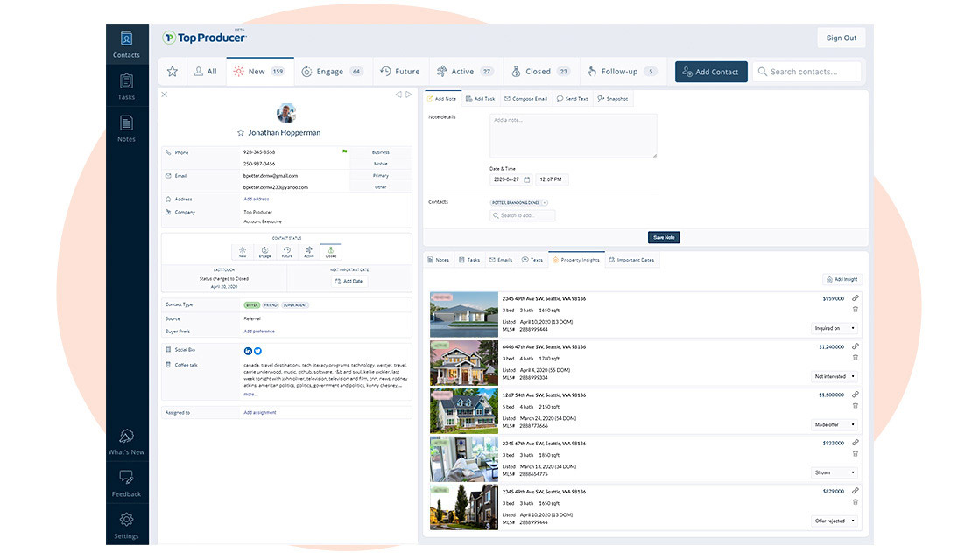Open Notes in the sidebar

point(126,129)
